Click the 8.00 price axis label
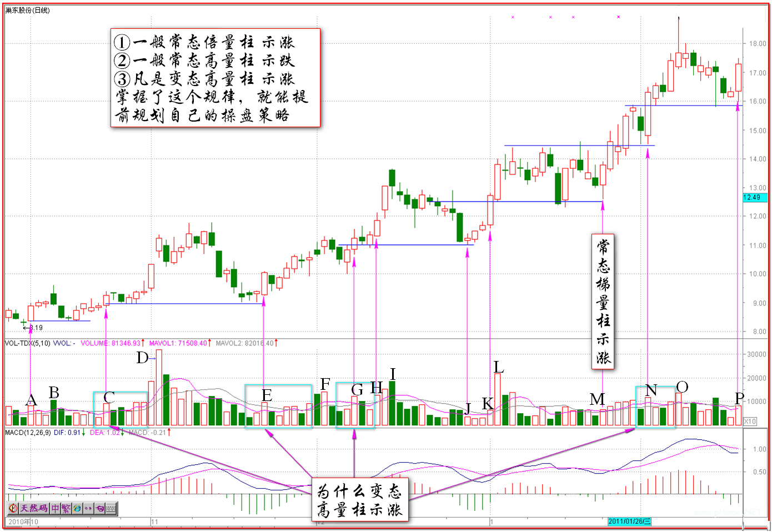 click(x=759, y=332)
